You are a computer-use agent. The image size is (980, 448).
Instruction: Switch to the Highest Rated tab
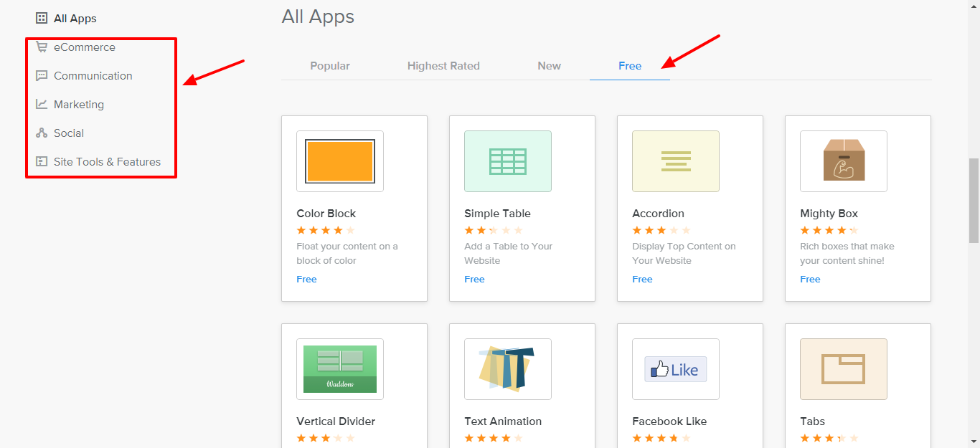(x=443, y=66)
